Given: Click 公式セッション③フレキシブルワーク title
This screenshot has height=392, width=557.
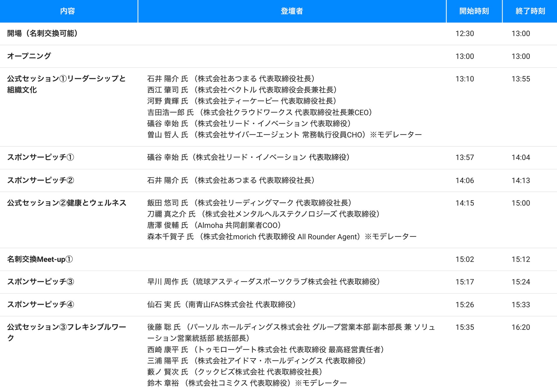Looking at the screenshot, I should pyautogui.click(x=67, y=332).
